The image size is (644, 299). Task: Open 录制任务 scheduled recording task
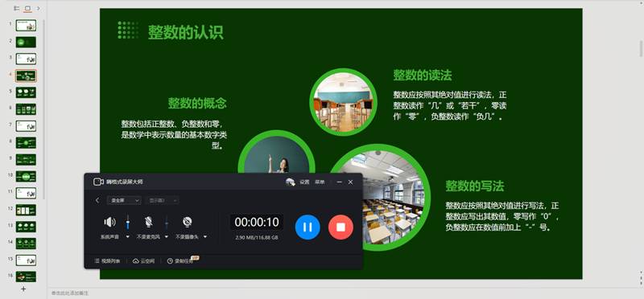[180, 261]
